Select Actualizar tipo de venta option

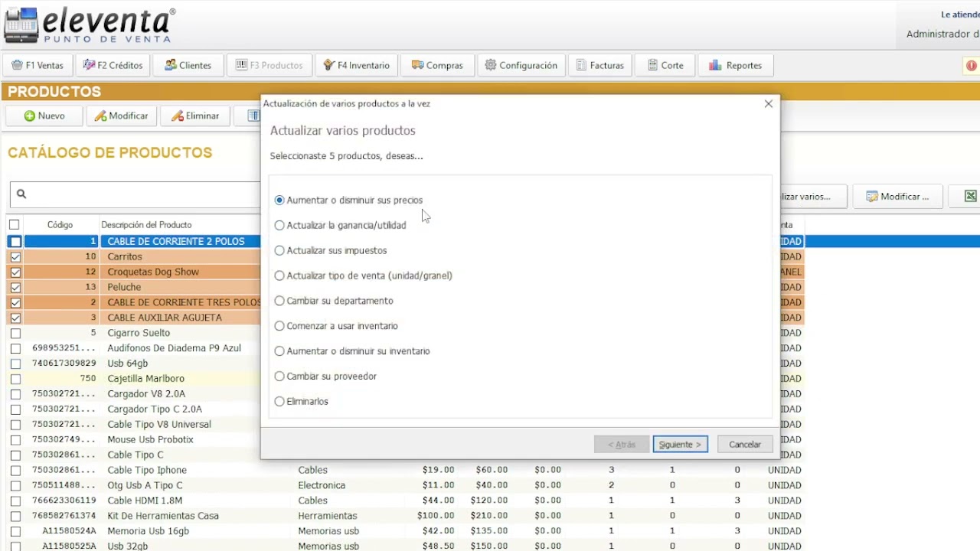(x=363, y=276)
